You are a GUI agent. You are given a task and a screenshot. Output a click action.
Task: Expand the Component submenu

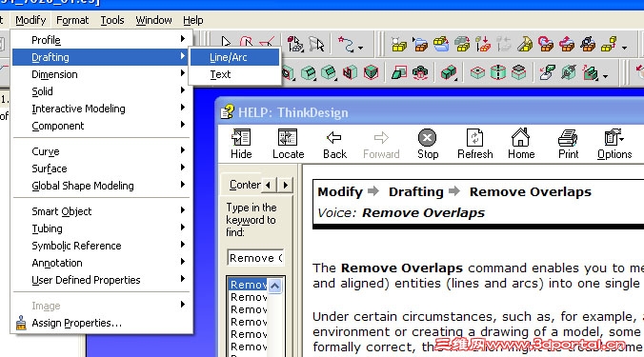[101, 126]
